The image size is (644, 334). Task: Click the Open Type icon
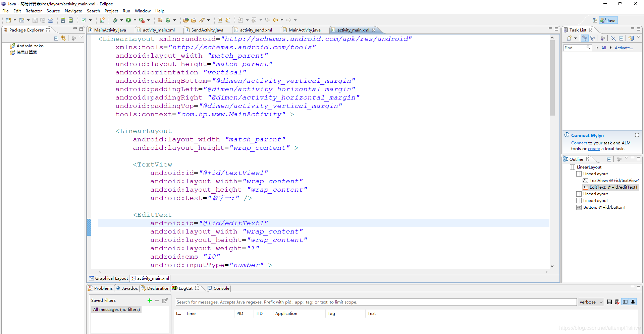tap(186, 20)
